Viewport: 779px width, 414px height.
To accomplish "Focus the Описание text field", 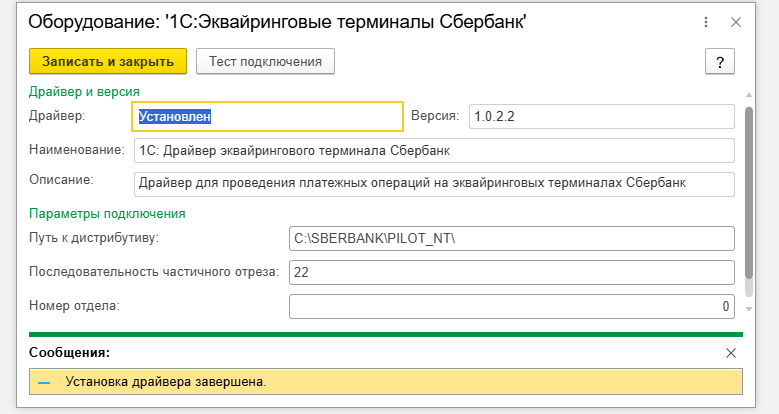I will click(433, 184).
